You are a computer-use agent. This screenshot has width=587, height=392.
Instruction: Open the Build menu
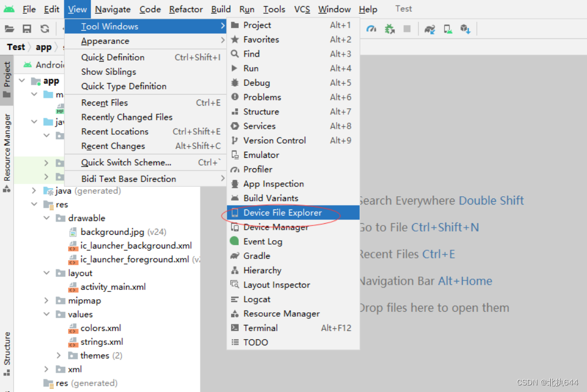click(221, 9)
